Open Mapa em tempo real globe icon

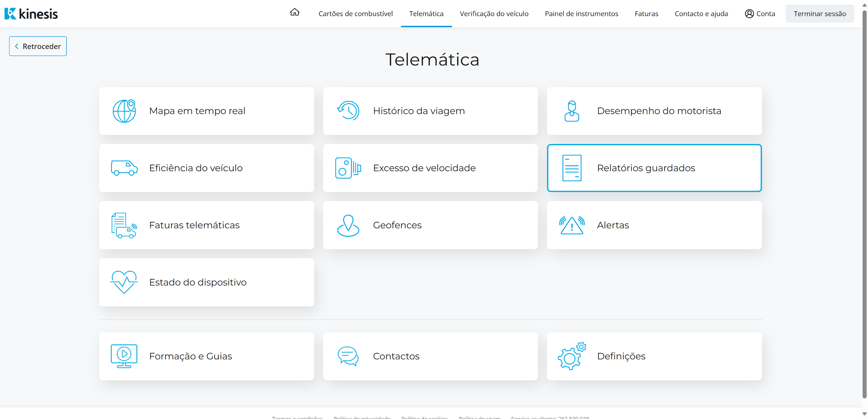click(x=124, y=111)
